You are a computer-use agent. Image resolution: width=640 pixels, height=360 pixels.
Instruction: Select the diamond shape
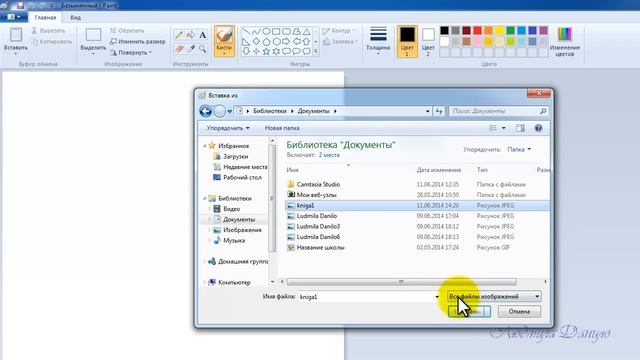coord(256,41)
